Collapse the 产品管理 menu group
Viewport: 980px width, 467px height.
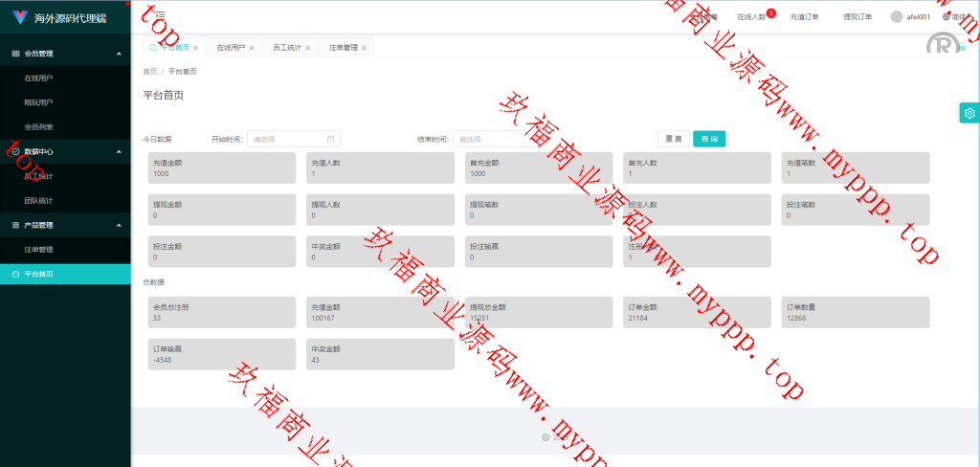pos(118,225)
